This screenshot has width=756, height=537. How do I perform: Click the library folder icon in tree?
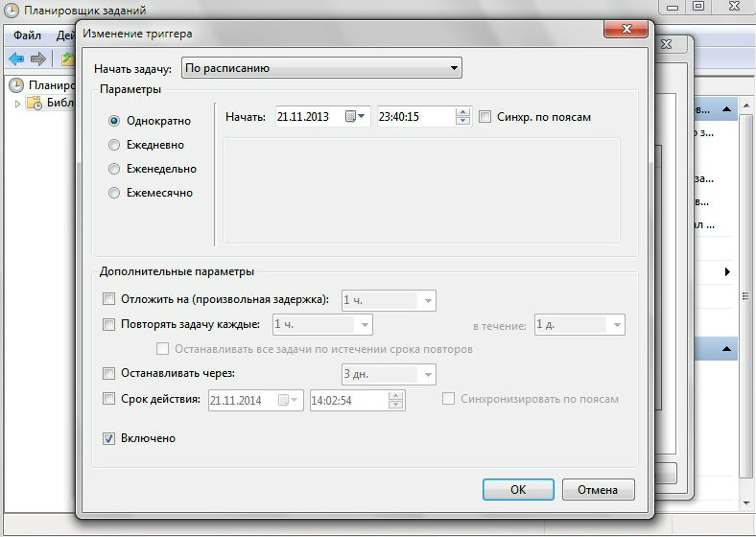click(35, 104)
